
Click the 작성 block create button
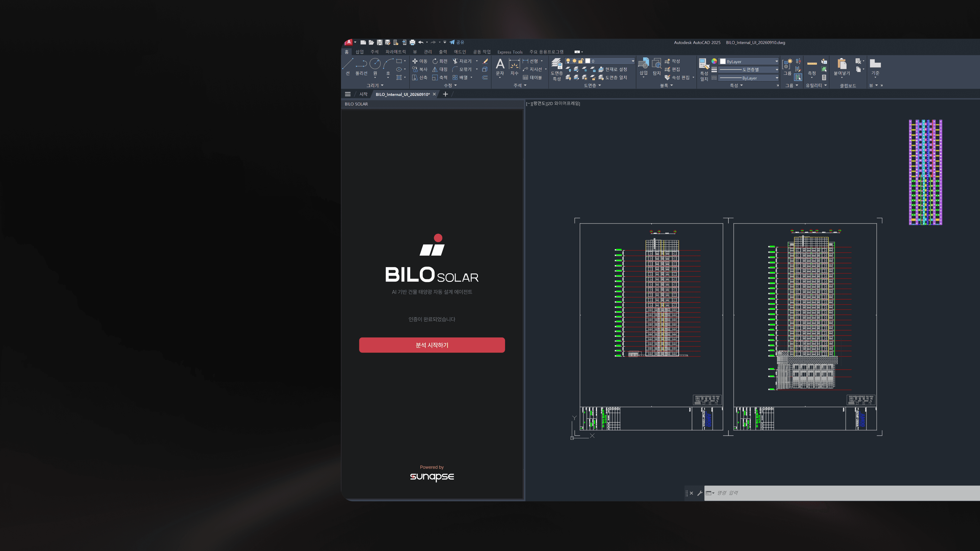coord(672,61)
